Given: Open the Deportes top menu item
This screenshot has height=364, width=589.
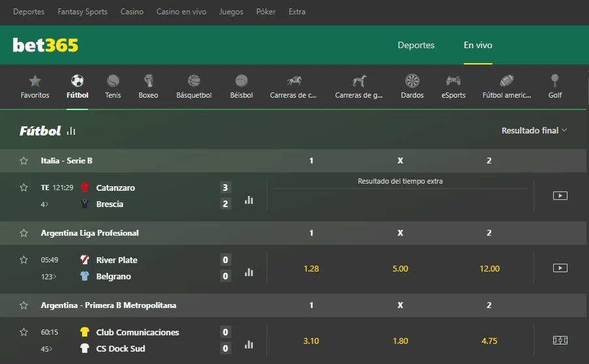Looking at the screenshot, I should pyautogui.click(x=29, y=12).
